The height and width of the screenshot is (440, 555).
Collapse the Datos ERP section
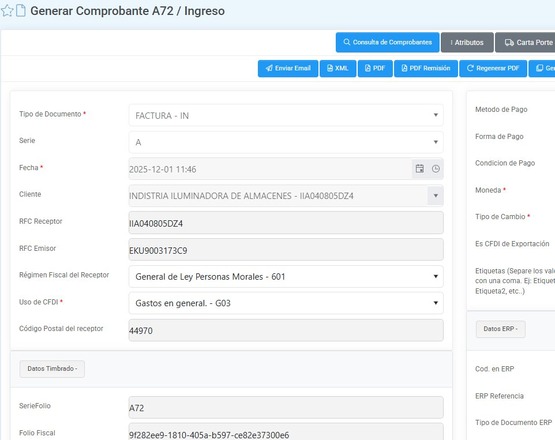[x=500, y=329]
